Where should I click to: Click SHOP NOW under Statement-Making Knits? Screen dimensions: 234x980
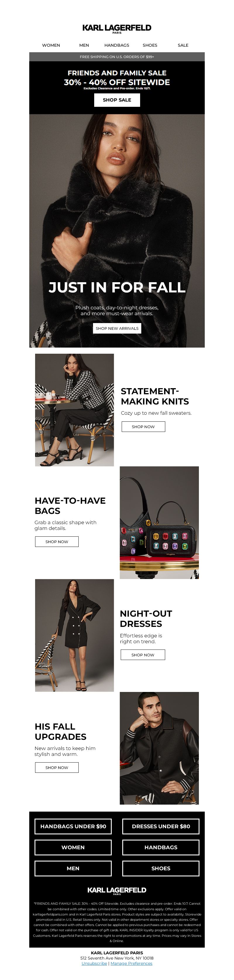pos(143,427)
